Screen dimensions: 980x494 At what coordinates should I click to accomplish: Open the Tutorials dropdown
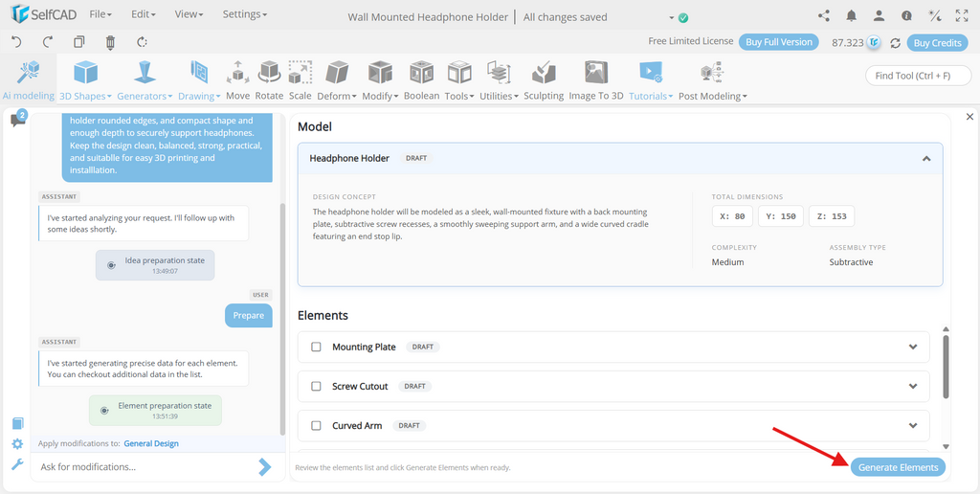click(651, 80)
